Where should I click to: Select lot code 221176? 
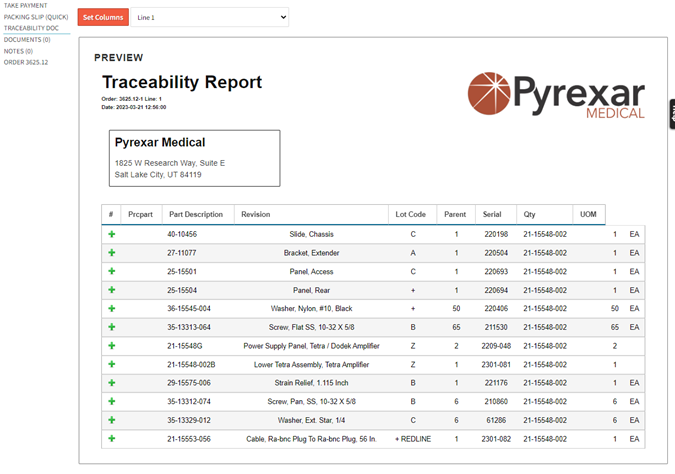[496, 383]
